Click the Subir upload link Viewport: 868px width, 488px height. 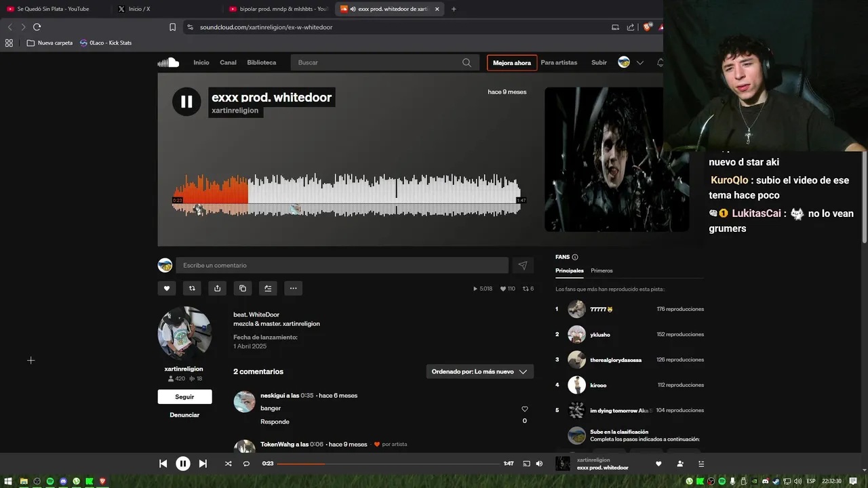click(599, 62)
